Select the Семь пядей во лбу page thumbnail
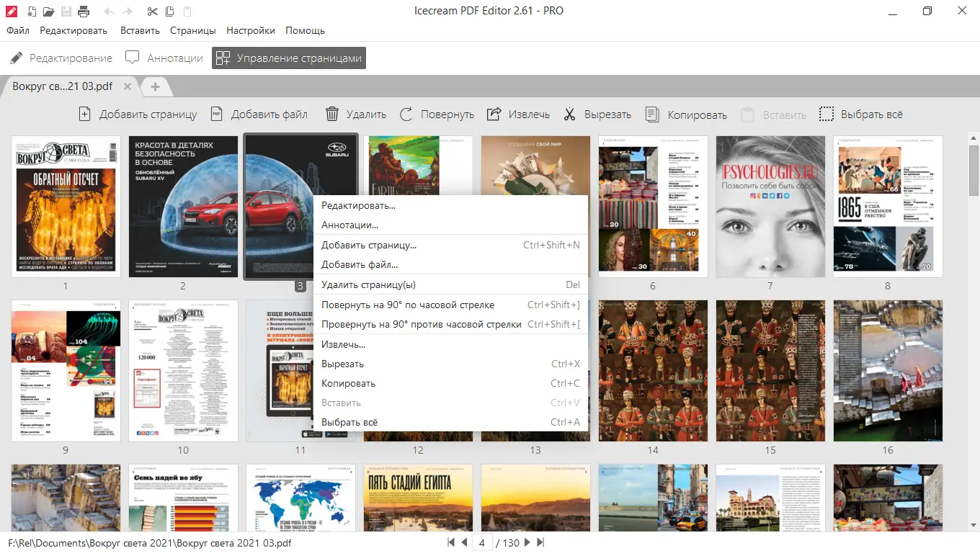This screenshot has height=553, width=980. click(183, 498)
